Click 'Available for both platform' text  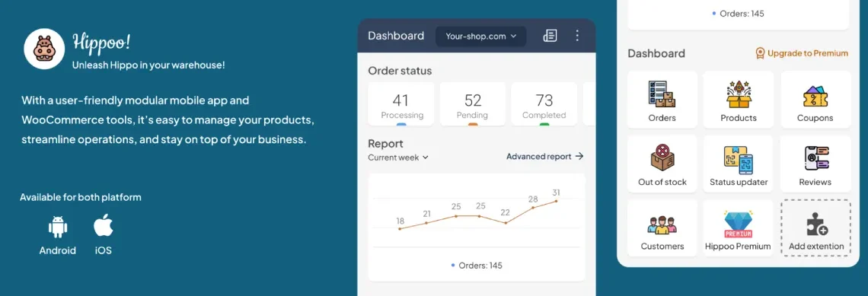80,197
